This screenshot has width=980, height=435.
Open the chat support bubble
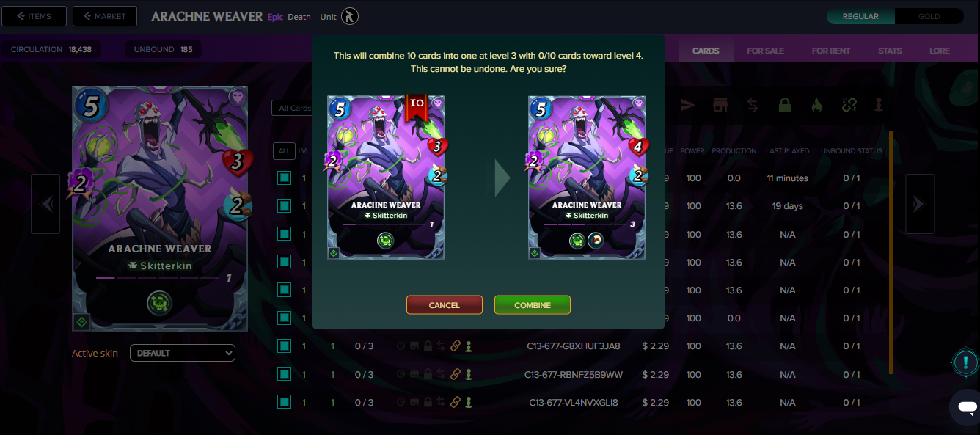967,407
